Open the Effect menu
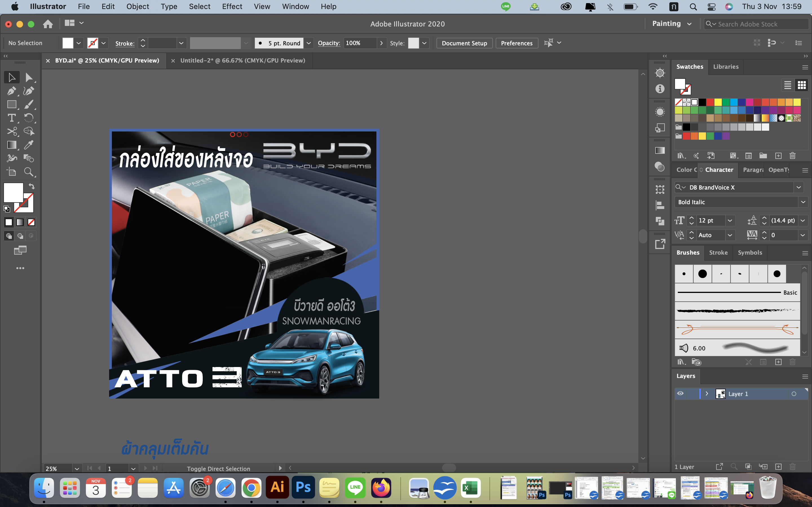 coord(232,6)
